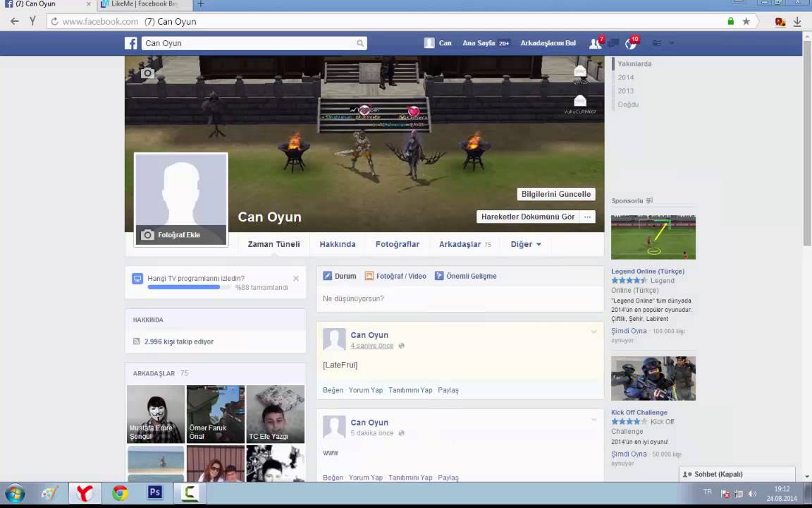The image size is (812, 508).
Task: Bookmark page with the star icon
Action: tap(746, 21)
